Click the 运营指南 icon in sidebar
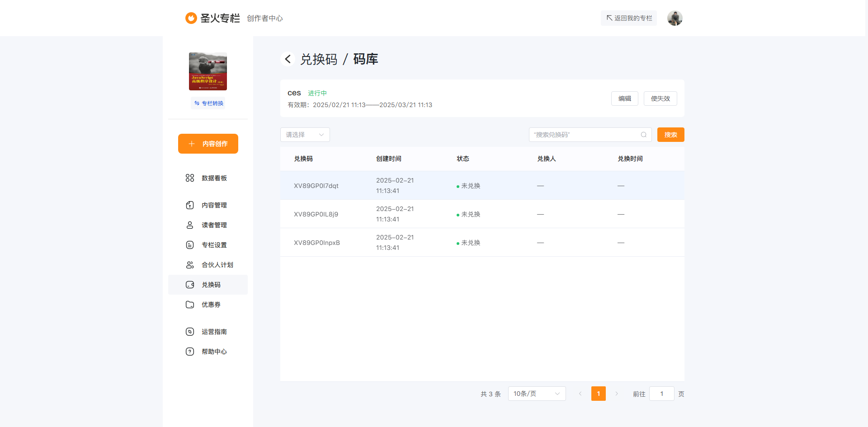The image size is (868, 427). [190, 332]
